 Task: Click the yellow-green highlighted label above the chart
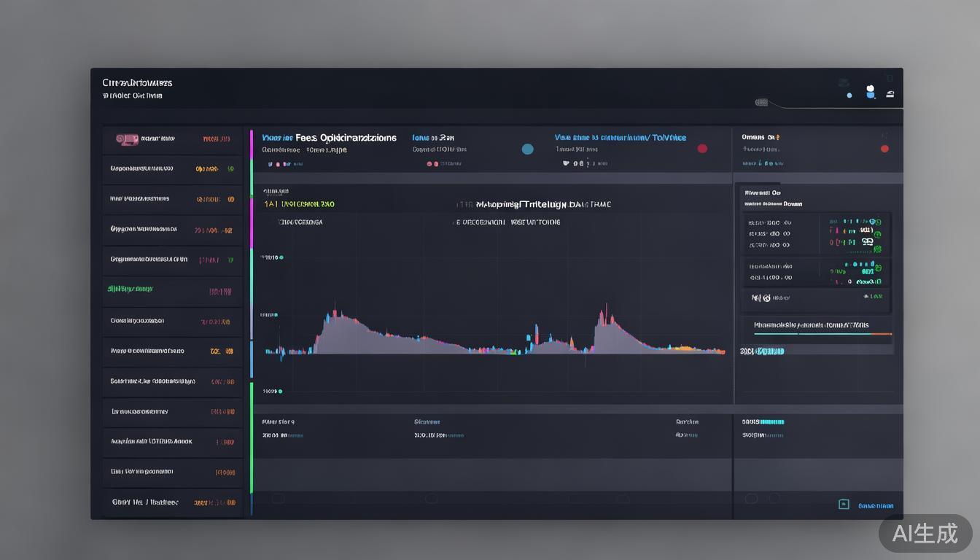click(299, 204)
